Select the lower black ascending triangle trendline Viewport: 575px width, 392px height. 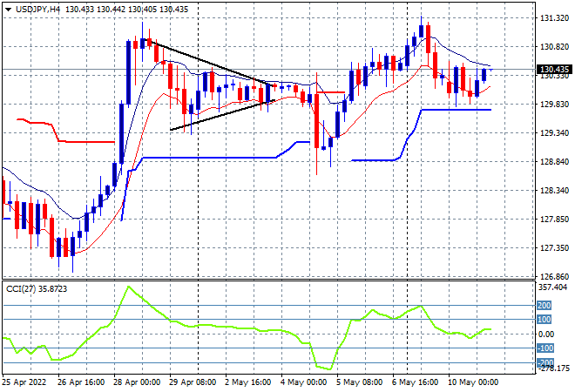[222, 115]
